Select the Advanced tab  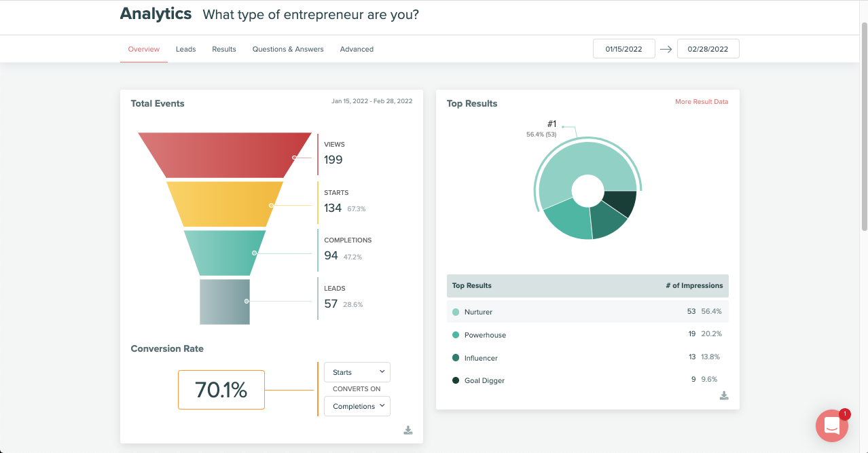[x=357, y=49]
